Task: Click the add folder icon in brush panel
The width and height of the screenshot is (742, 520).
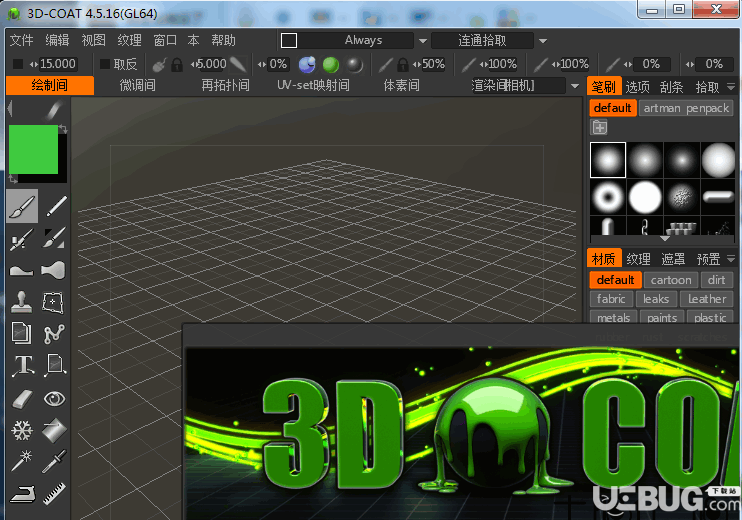Action: coord(599,127)
